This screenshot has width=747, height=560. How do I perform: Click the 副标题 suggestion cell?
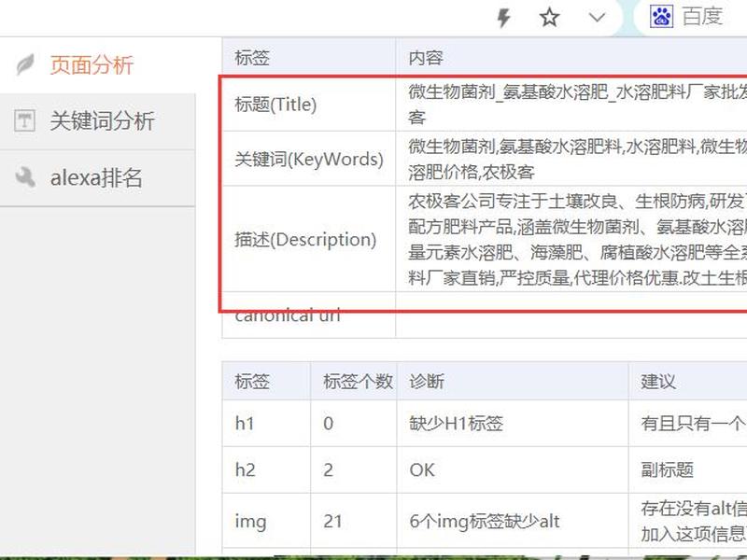point(667,470)
